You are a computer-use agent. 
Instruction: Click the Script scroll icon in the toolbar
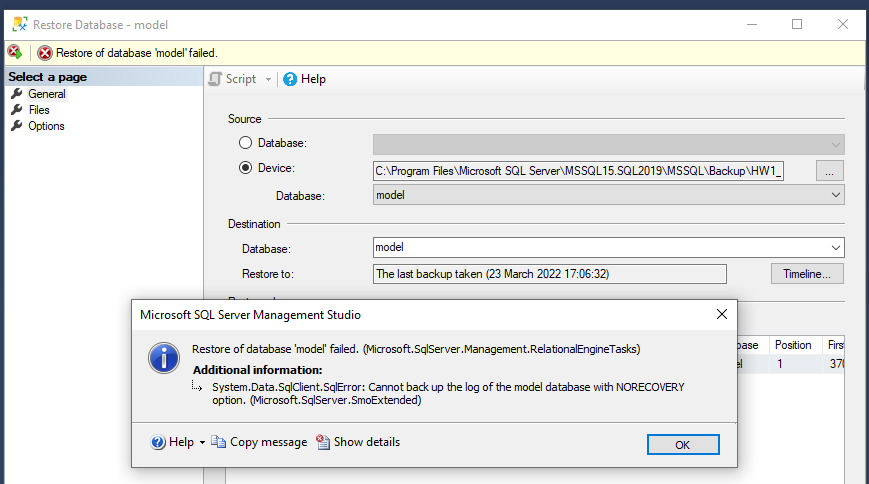[x=215, y=79]
